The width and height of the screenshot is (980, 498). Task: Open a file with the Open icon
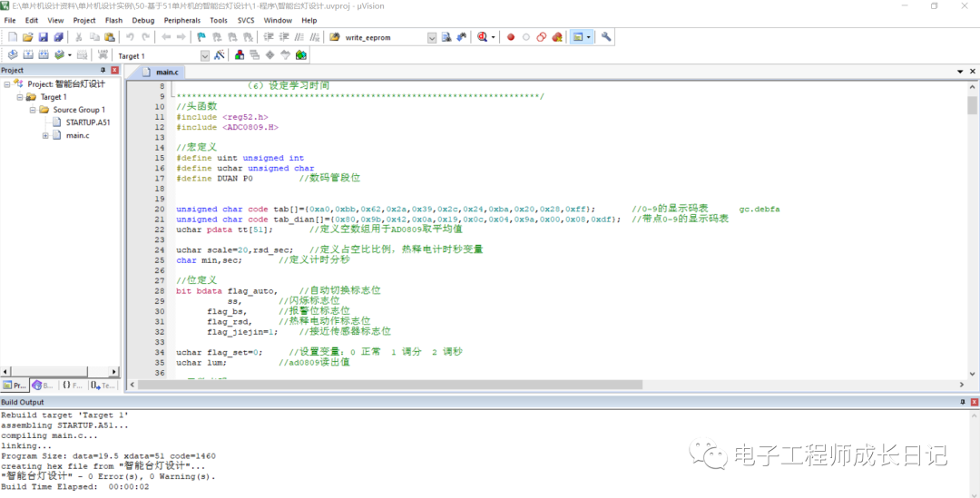tap(28, 37)
